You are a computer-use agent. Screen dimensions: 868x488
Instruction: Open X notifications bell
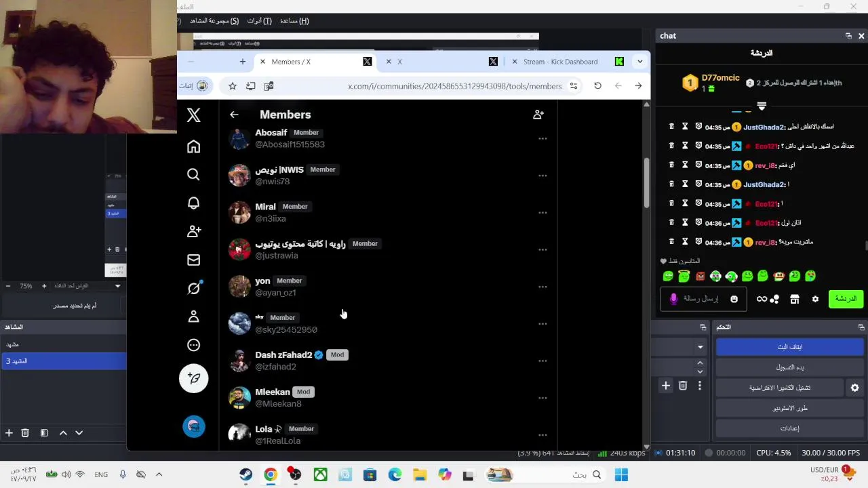click(x=194, y=203)
